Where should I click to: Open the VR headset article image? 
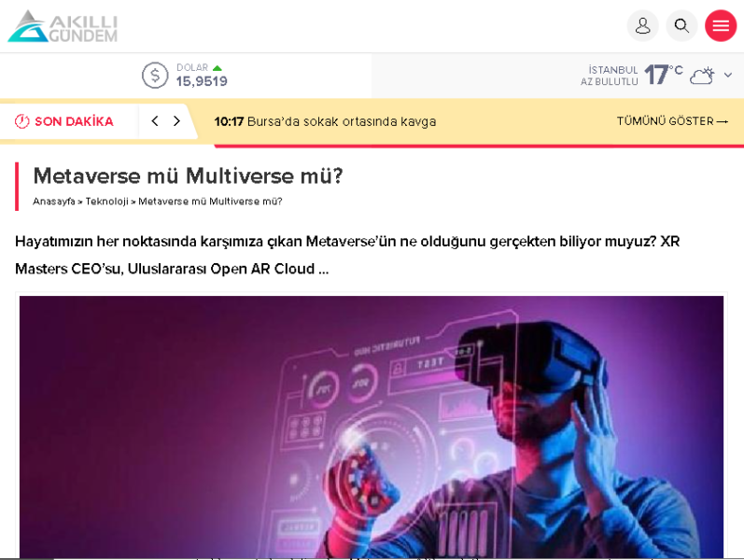point(372,427)
